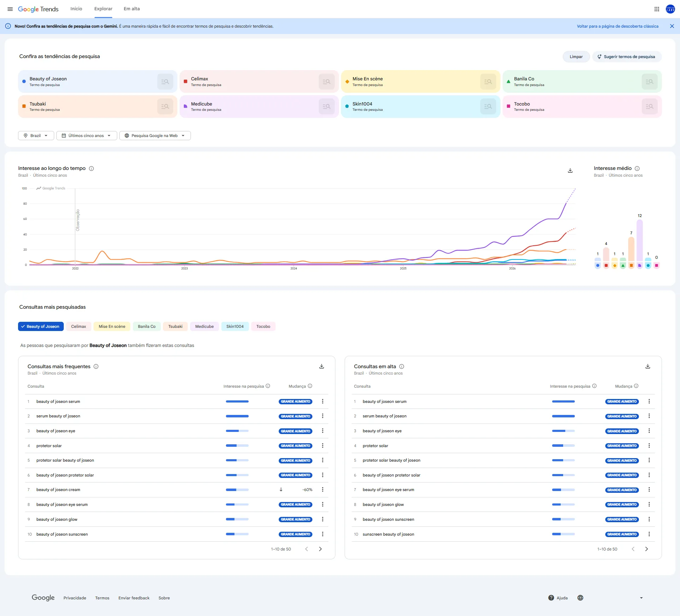Select the Banila Co query chip
This screenshot has height=616, width=680.
point(147,326)
